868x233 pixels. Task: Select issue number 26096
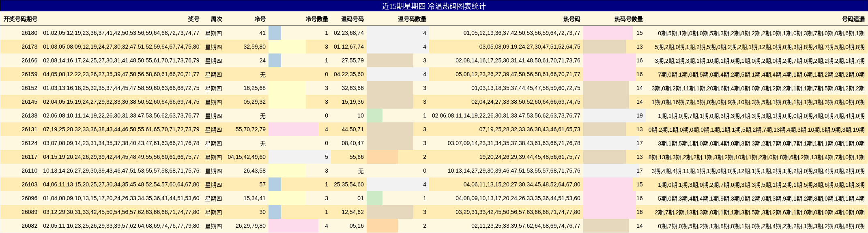click(29, 198)
